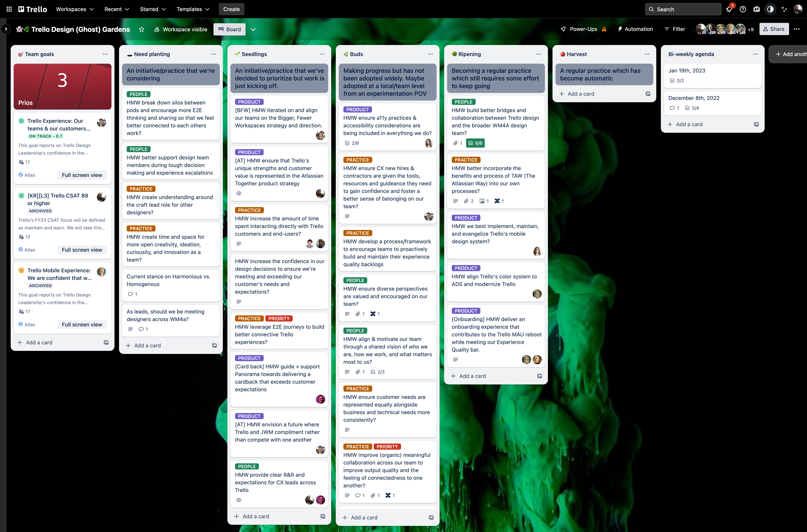The image size is (807, 532).
Task: Open Harvest list actions menu
Action: coord(647,54)
